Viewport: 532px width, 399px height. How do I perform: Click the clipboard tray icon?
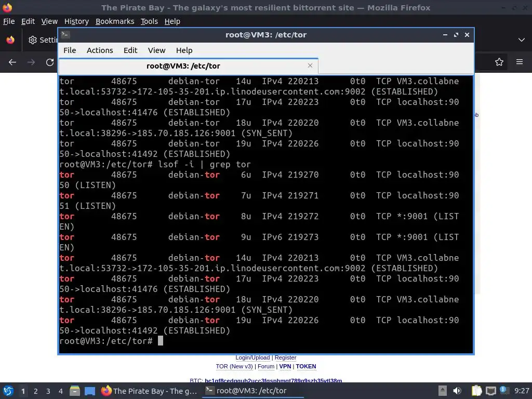click(476, 391)
